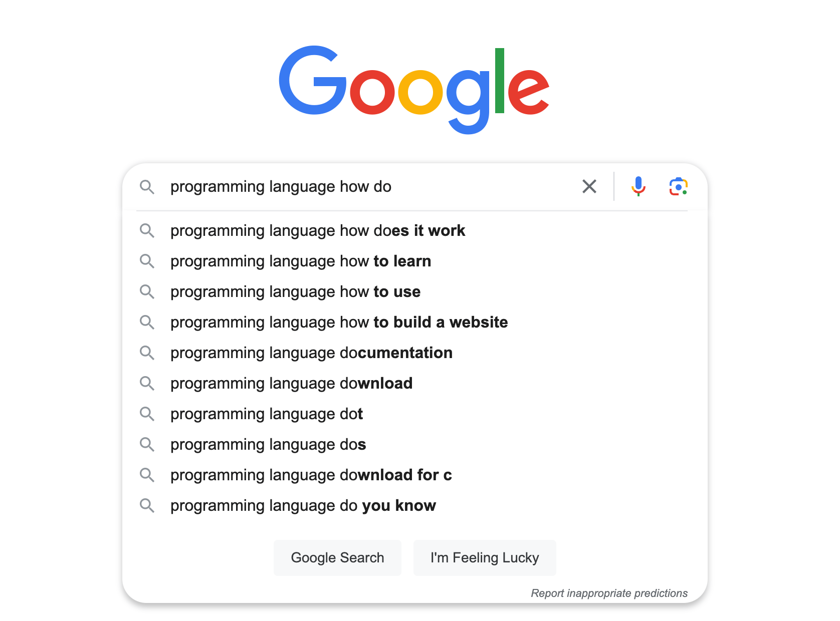
Task: Click magnifier icon beside 'documentation' suggestion
Action: [x=147, y=353]
